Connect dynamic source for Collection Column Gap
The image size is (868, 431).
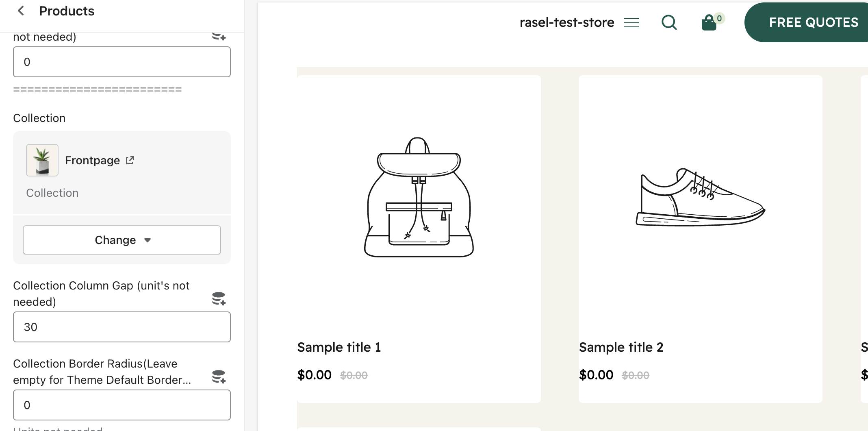tap(219, 298)
